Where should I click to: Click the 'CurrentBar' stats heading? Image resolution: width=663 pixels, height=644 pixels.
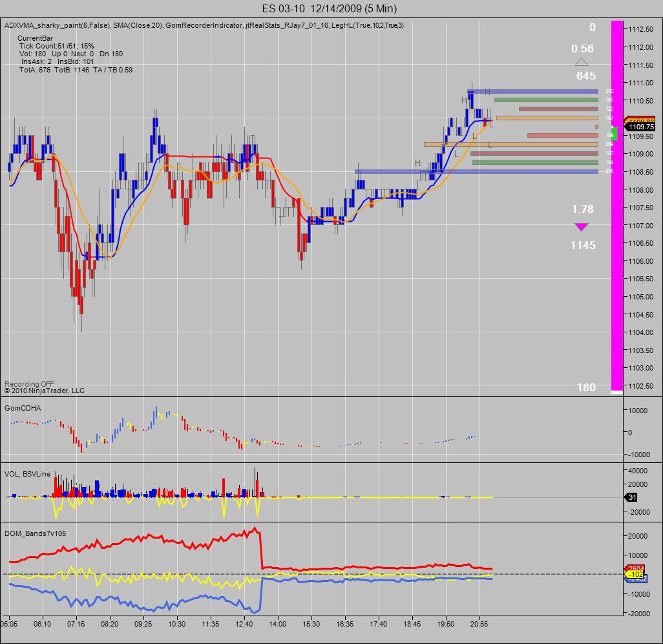pyautogui.click(x=35, y=38)
